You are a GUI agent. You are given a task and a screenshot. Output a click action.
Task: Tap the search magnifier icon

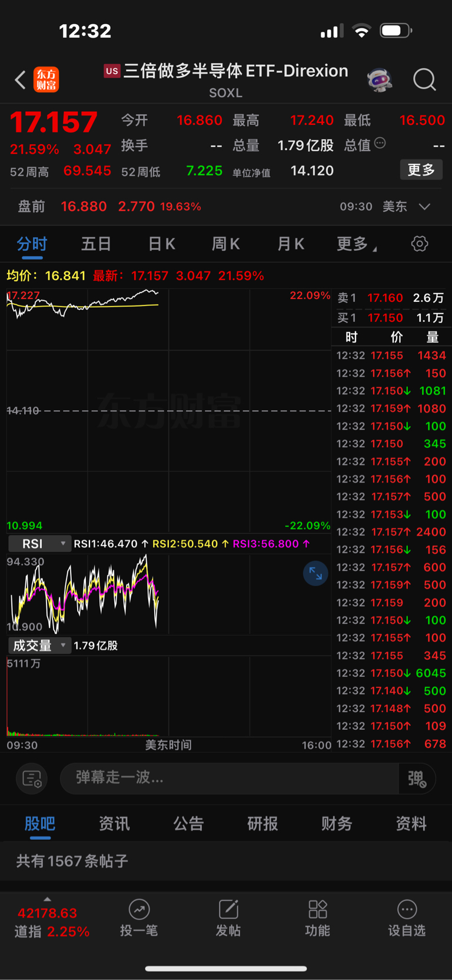[x=424, y=79]
